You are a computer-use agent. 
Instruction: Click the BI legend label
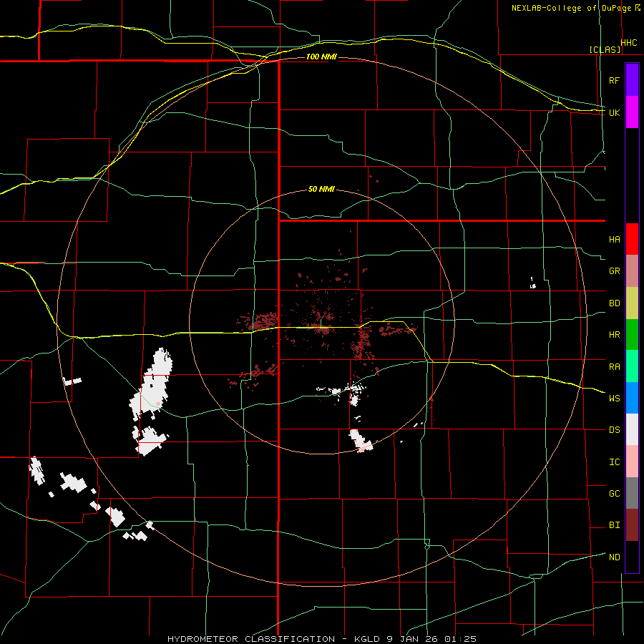614,525
